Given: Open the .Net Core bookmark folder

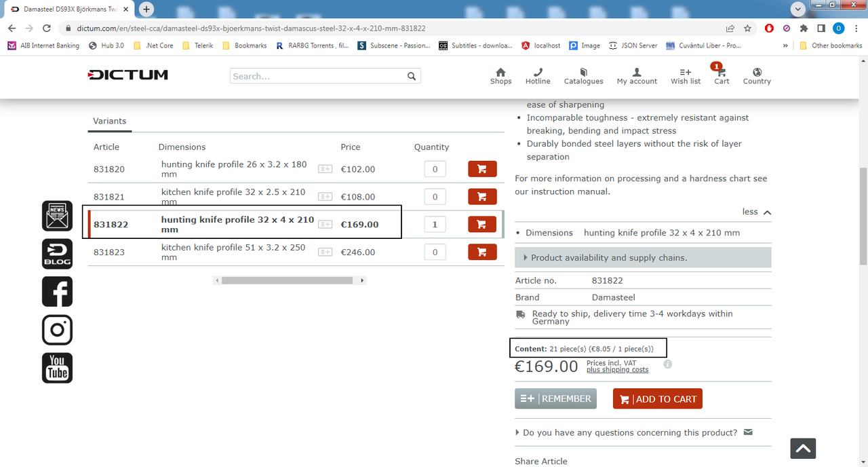Looking at the screenshot, I should click(154, 45).
